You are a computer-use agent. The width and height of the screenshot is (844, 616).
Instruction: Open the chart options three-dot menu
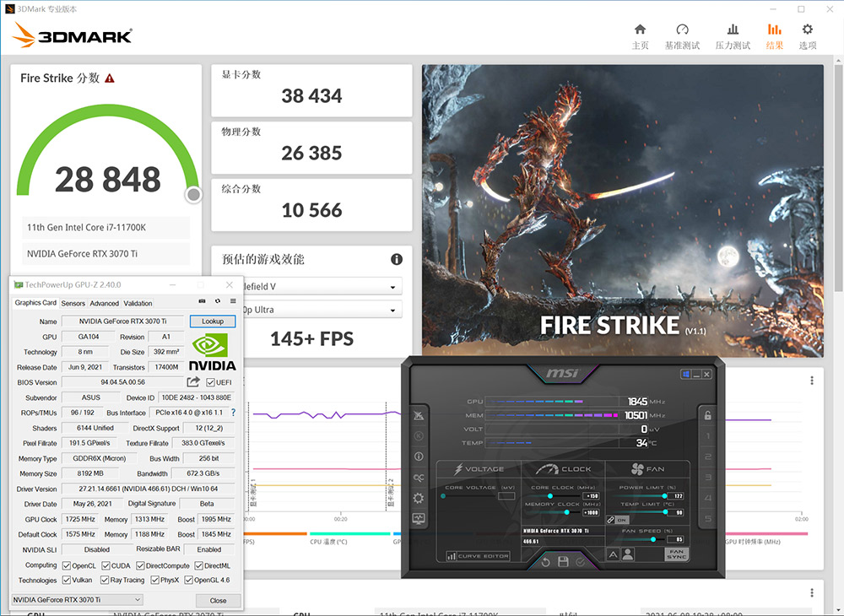point(812,381)
